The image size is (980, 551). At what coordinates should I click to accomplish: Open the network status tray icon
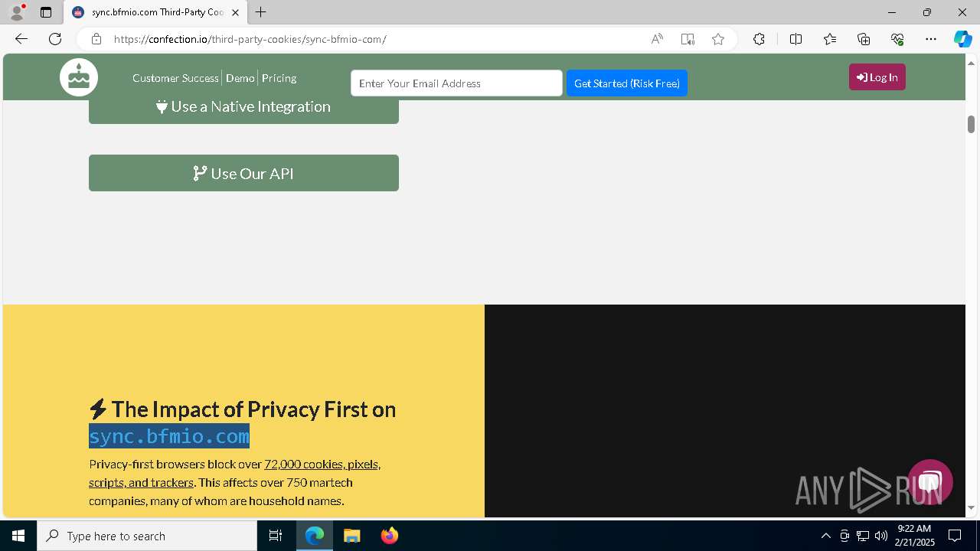863,536
